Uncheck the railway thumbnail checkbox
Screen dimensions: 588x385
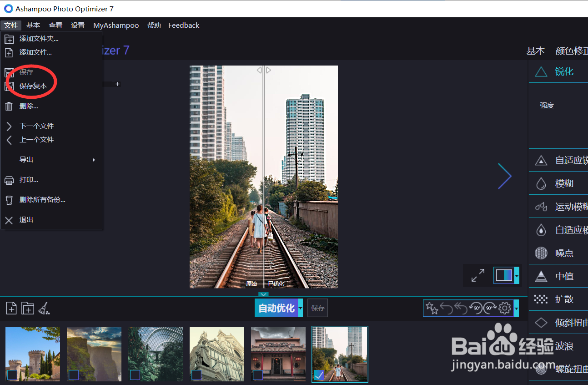click(319, 375)
